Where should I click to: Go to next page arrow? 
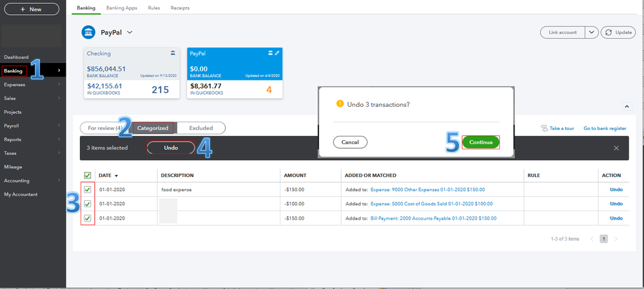tap(616, 239)
